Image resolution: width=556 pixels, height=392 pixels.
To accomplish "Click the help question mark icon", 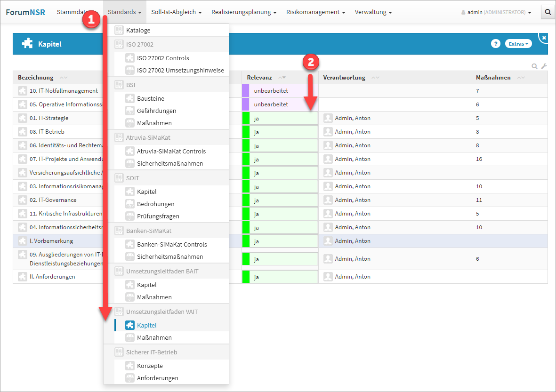I will click(x=495, y=44).
